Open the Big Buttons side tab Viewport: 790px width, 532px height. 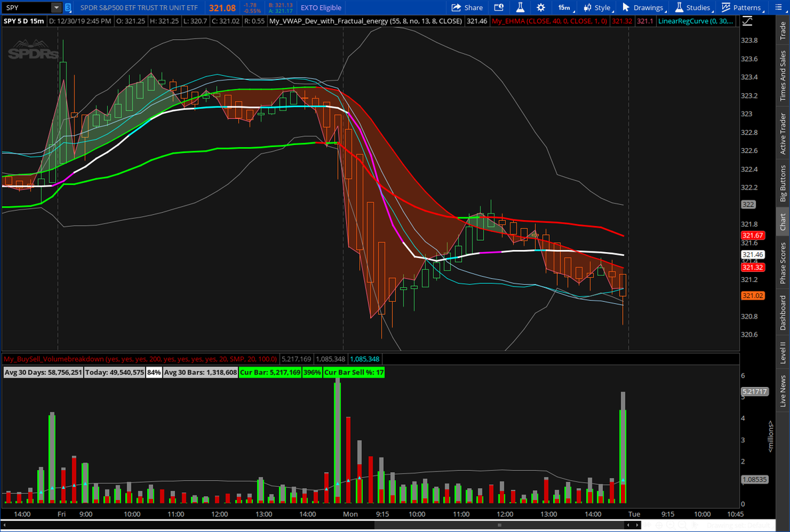pyautogui.click(x=783, y=183)
